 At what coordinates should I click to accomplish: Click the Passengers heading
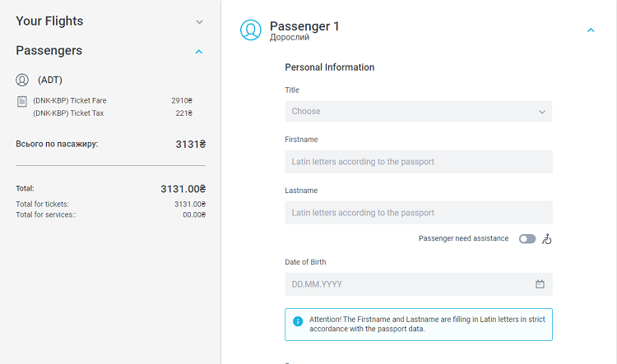[49, 50]
